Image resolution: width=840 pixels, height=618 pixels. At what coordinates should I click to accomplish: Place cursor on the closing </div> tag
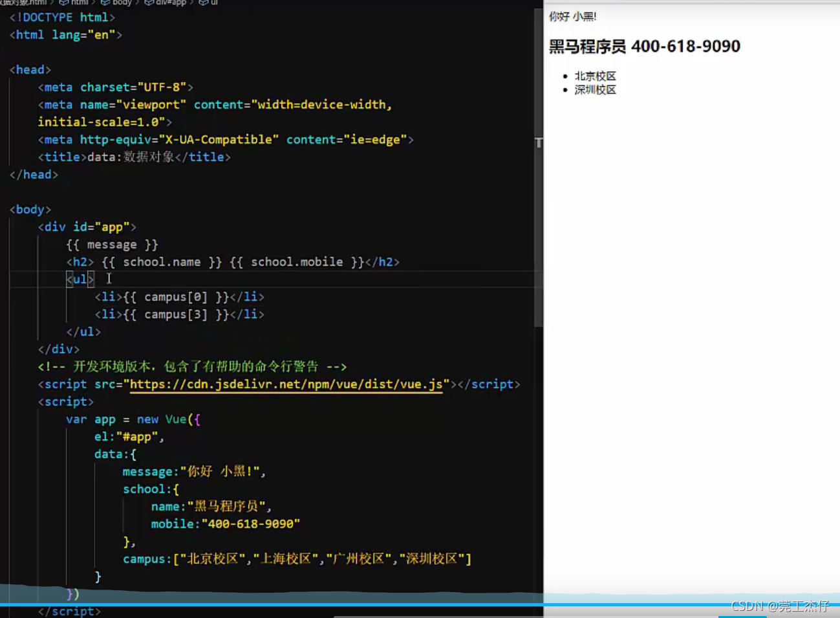pyautogui.click(x=59, y=349)
